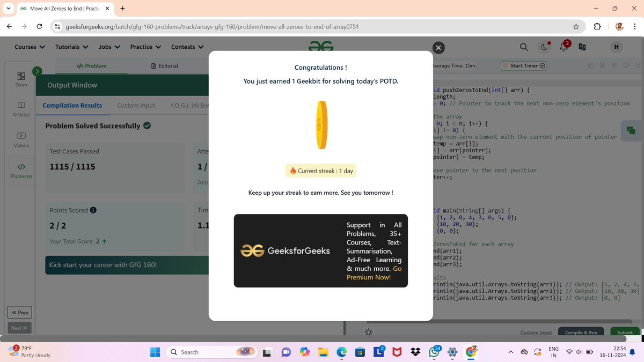644x362 pixels.
Task: Click the Points Scored info icon
Action: pyautogui.click(x=93, y=210)
